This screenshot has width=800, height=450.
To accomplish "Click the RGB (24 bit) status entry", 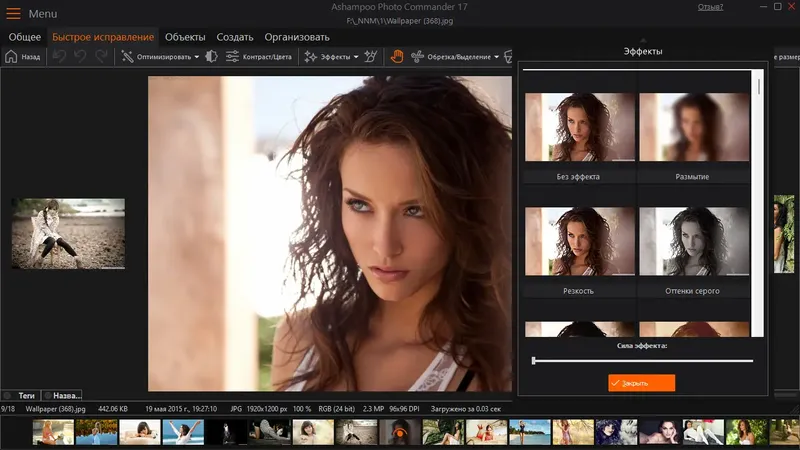I will pos(336,409).
